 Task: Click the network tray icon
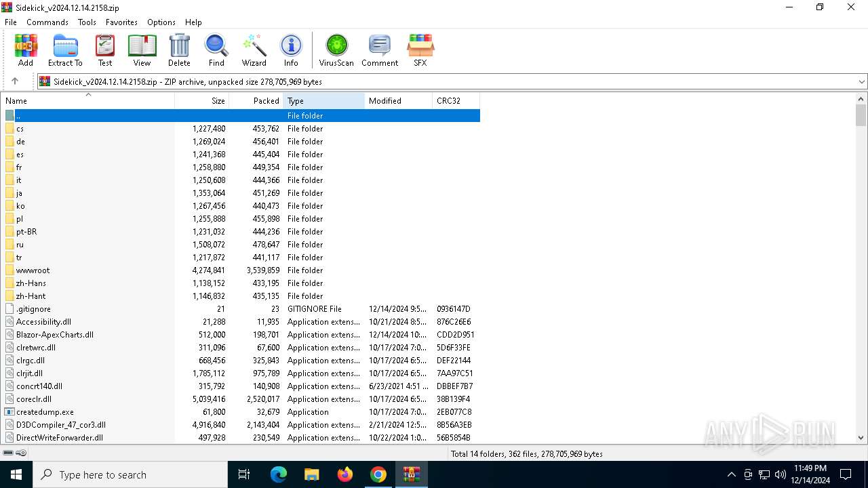(x=764, y=474)
